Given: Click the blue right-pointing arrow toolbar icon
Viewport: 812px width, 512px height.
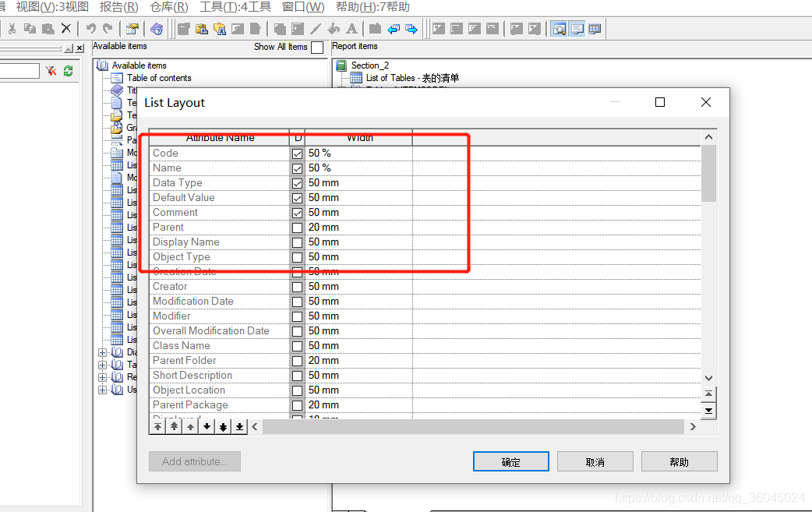Looking at the screenshot, I should pos(411,29).
